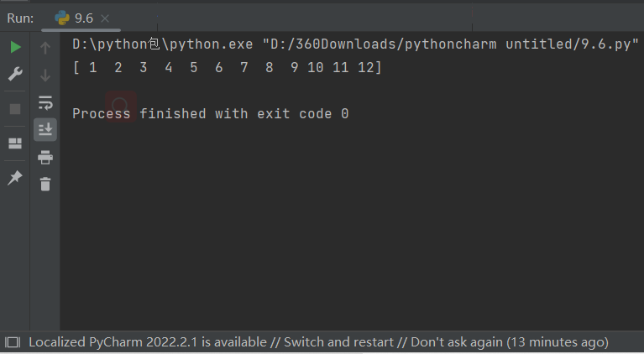Click Don't ask again in notification
Screen dimensions: 644x354
(457, 342)
